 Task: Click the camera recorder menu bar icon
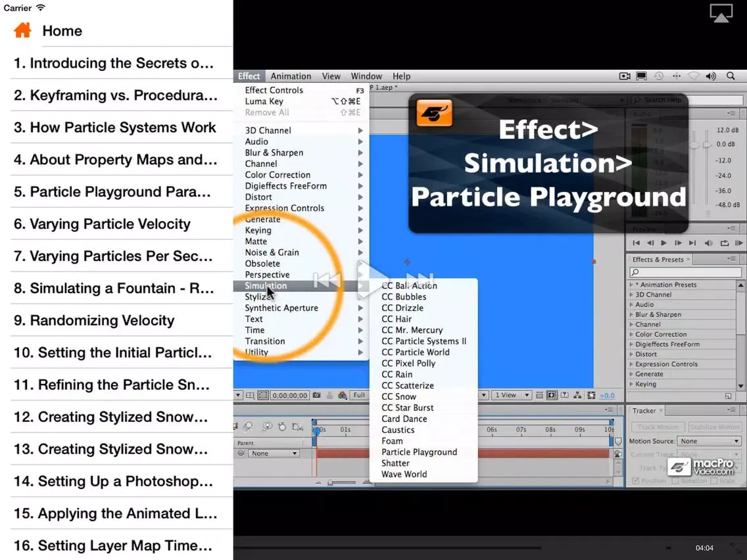pos(625,76)
